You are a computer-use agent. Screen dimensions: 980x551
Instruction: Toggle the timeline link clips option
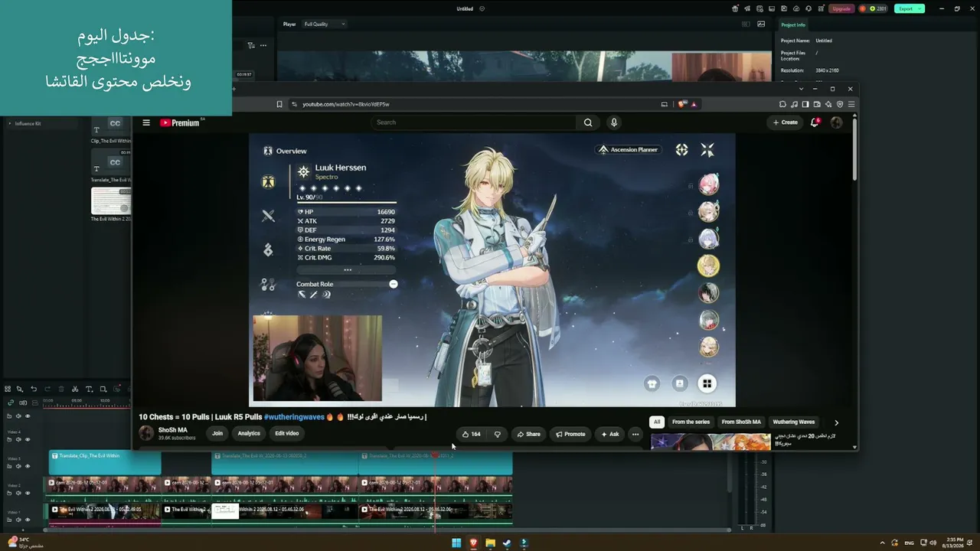point(11,403)
